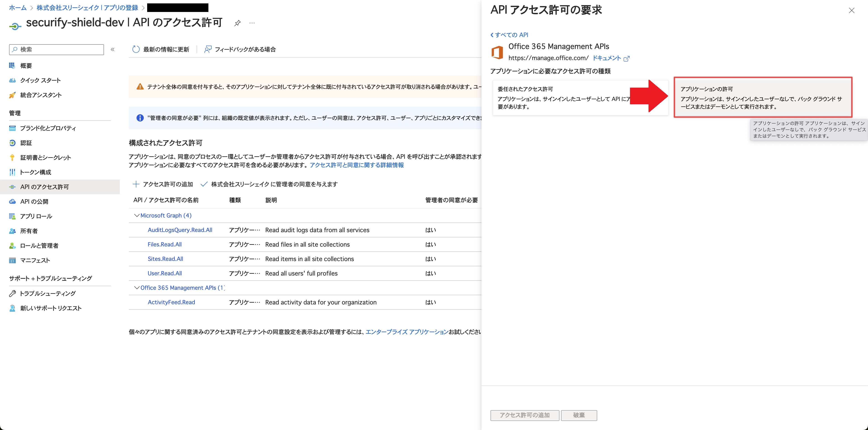Click the 破棄 discard button

click(579, 415)
